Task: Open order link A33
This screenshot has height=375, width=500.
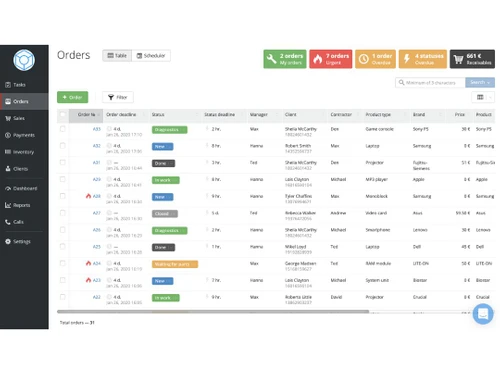Action: (96, 129)
